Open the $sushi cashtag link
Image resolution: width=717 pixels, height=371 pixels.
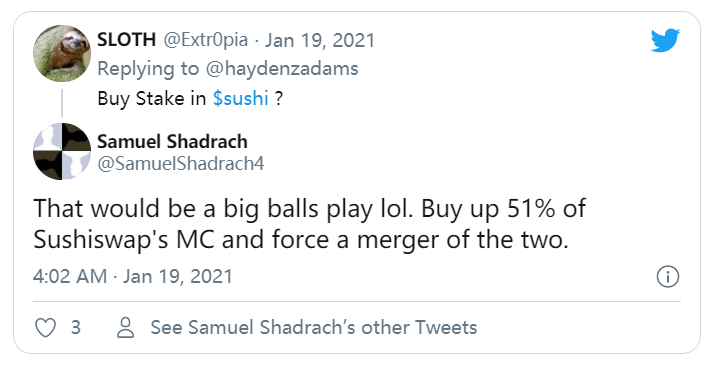tap(241, 99)
